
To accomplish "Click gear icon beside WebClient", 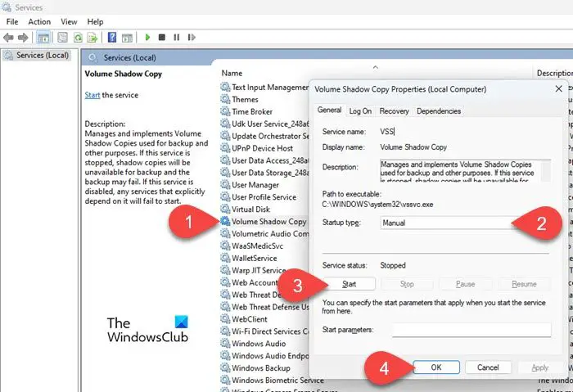I will click(225, 319).
